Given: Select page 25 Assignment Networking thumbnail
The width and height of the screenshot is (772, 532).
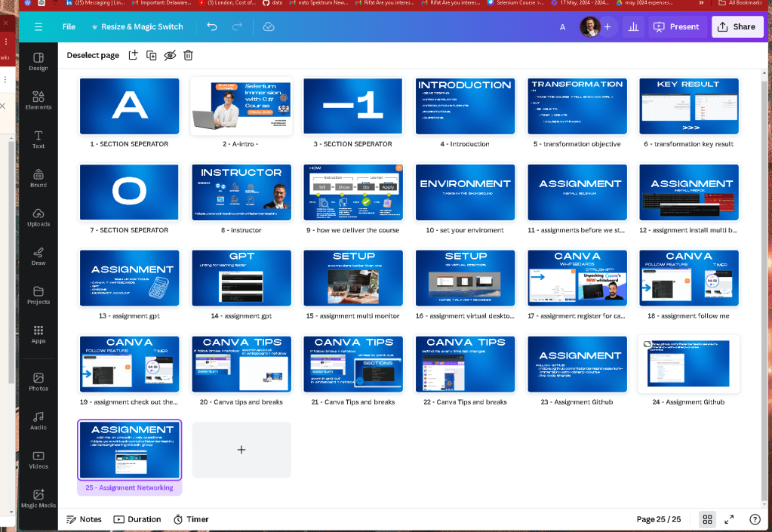Looking at the screenshot, I should [130, 450].
